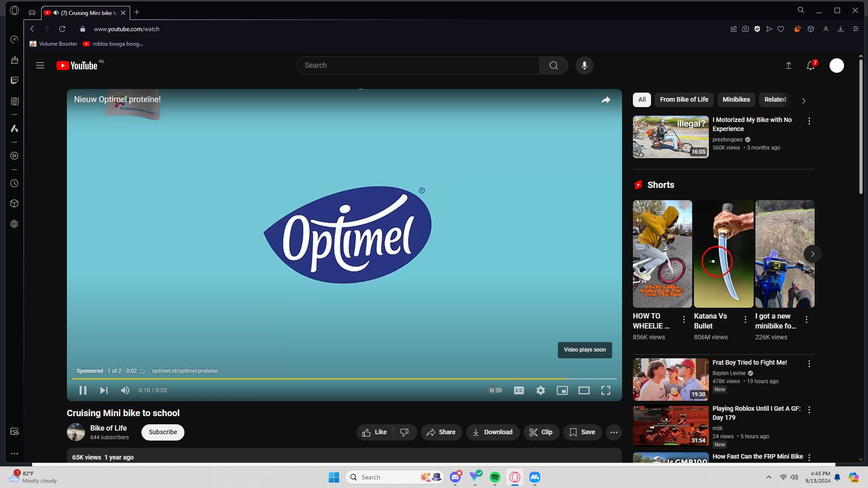This screenshot has width=868, height=488.
Task: Reload the page in the browser
Action: (x=62, y=29)
